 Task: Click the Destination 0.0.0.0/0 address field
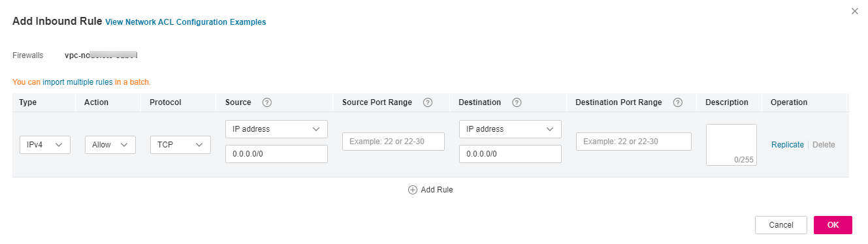pyautogui.click(x=510, y=154)
